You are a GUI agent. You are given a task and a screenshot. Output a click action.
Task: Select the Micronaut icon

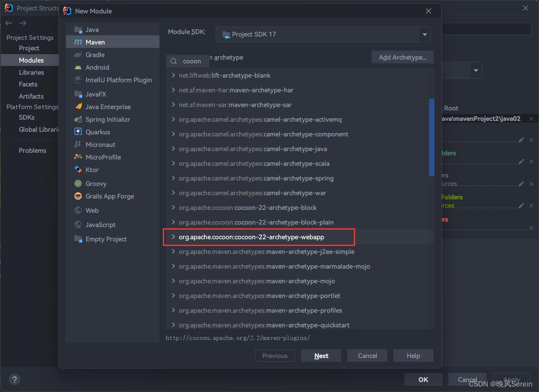pos(78,144)
